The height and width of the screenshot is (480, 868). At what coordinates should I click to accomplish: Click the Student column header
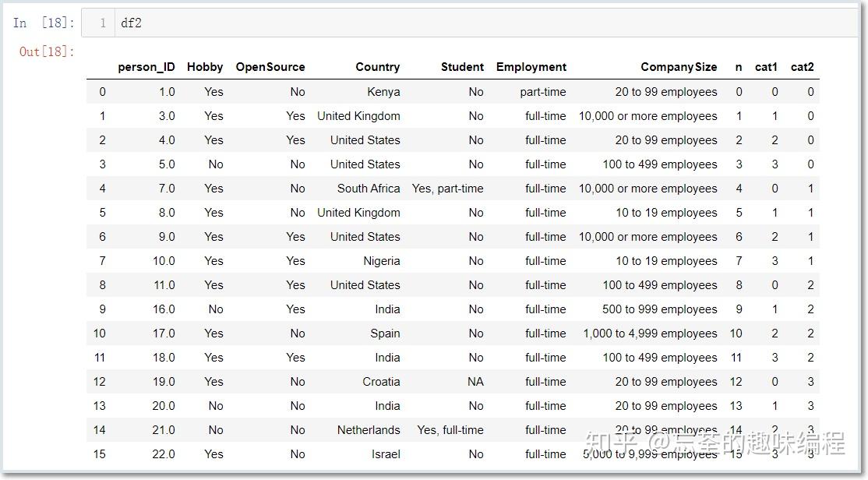pyautogui.click(x=462, y=67)
